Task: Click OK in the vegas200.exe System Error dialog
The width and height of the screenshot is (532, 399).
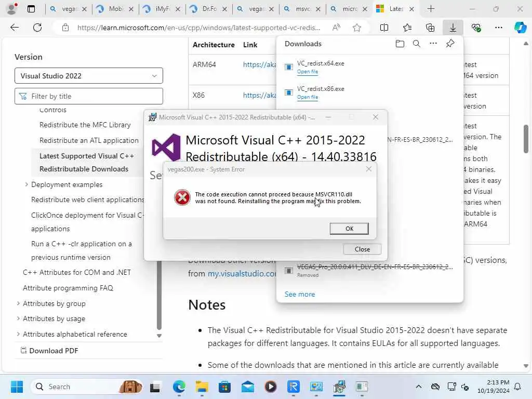Action: pos(349,229)
